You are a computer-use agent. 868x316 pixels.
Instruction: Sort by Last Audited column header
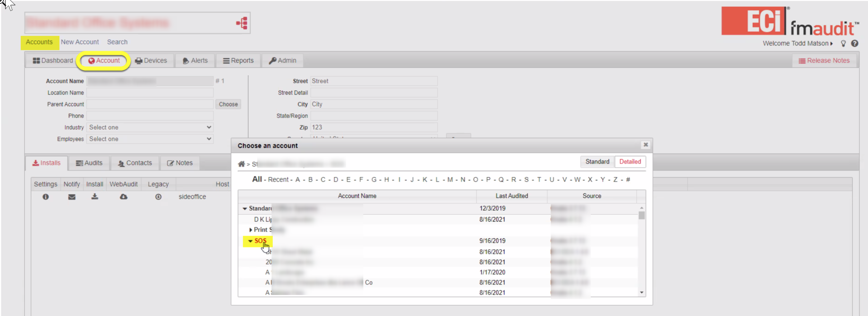coord(511,196)
